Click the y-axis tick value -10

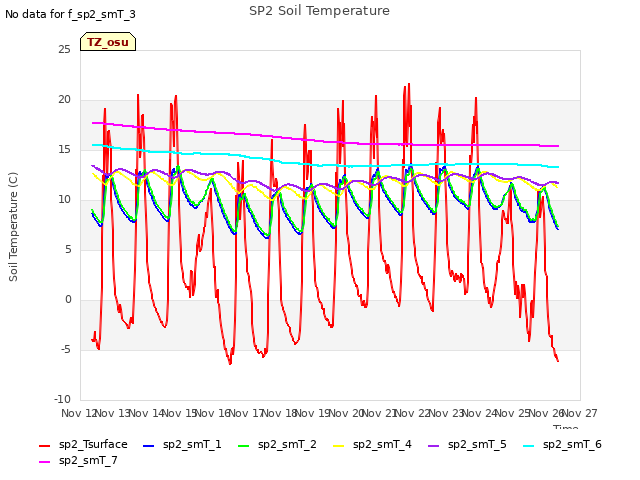[62, 400]
